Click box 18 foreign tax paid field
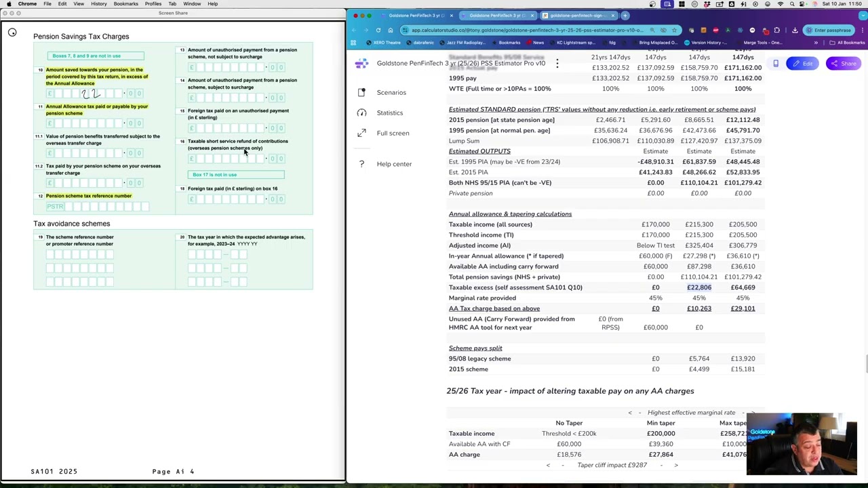 [x=237, y=199]
